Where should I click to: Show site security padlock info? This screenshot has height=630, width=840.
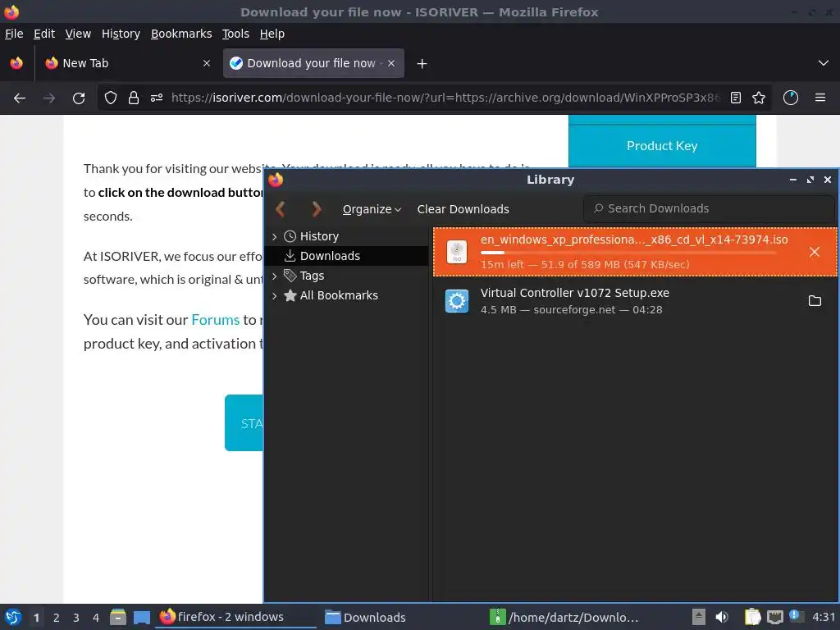click(x=134, y=98)
